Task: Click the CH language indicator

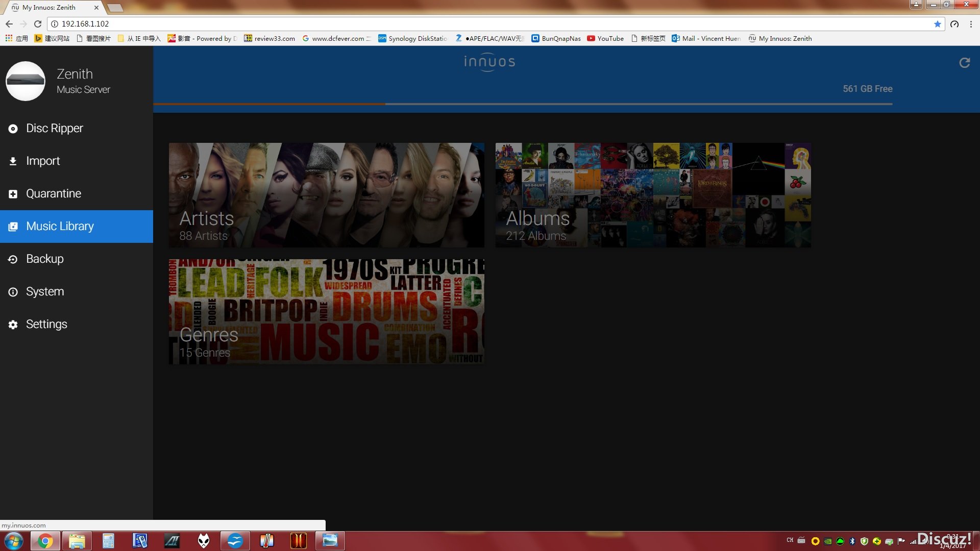Action: click(x=790, y=540)
